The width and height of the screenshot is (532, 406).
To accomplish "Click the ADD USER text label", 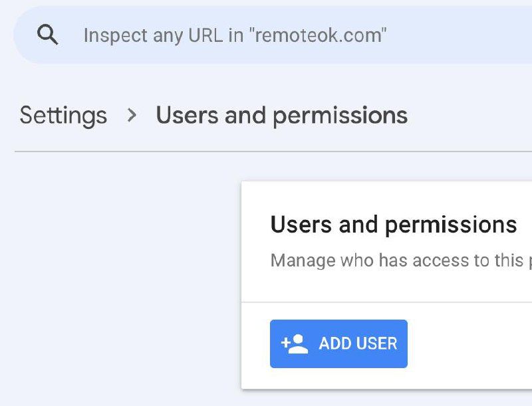I will [x=358, y=344].
